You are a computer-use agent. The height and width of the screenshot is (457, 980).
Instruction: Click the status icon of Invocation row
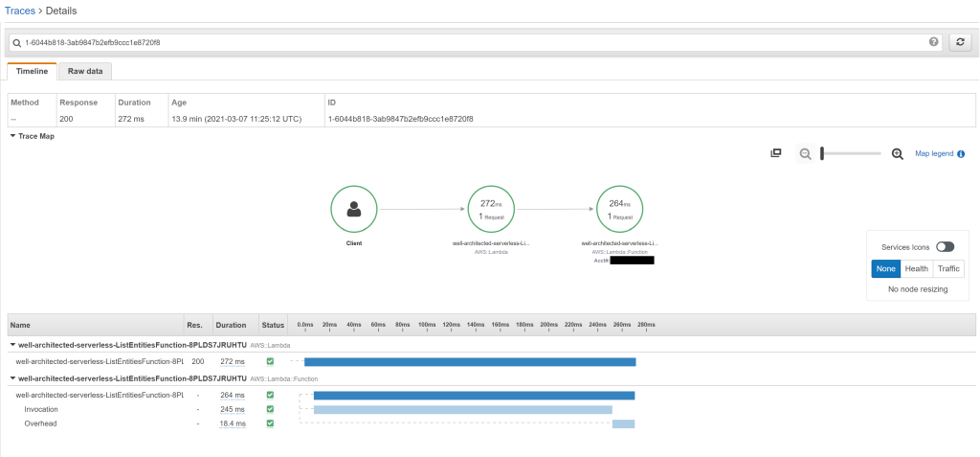coord(270,409)
